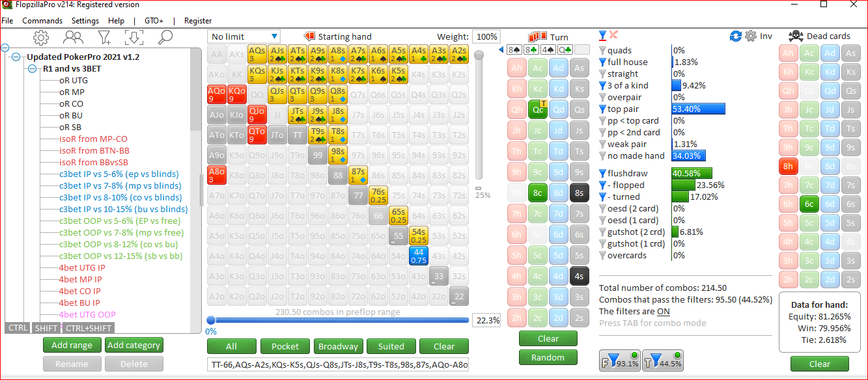The image size is (868, 380).
Task: Toggle the straight filter funnel
Action: (x=602, y=74)
